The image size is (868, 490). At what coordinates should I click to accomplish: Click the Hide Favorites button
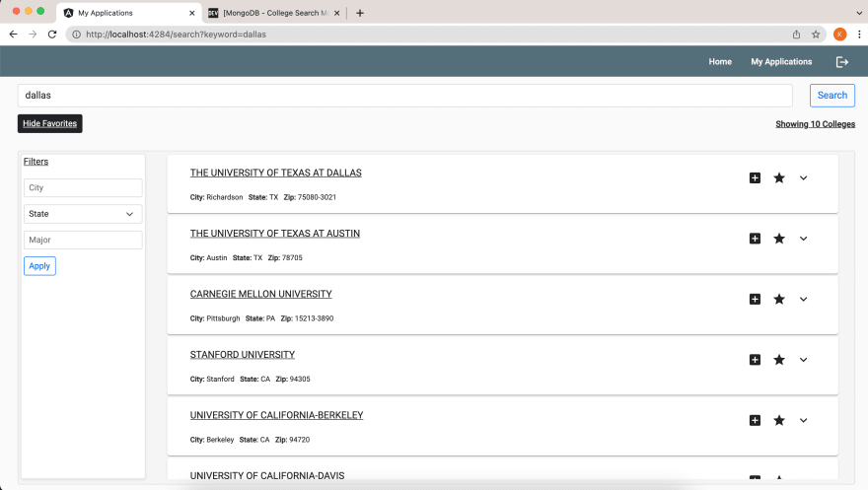click(50, 123)
